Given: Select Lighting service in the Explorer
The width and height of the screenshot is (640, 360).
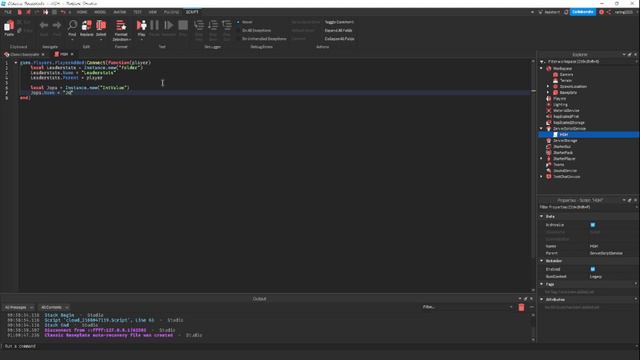Looking at the screenshot, I should [x=560, y=104].
